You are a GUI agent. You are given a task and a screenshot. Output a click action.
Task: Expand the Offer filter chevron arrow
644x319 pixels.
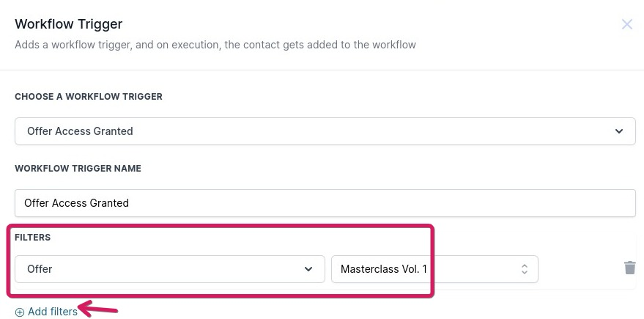click(308, 269)
